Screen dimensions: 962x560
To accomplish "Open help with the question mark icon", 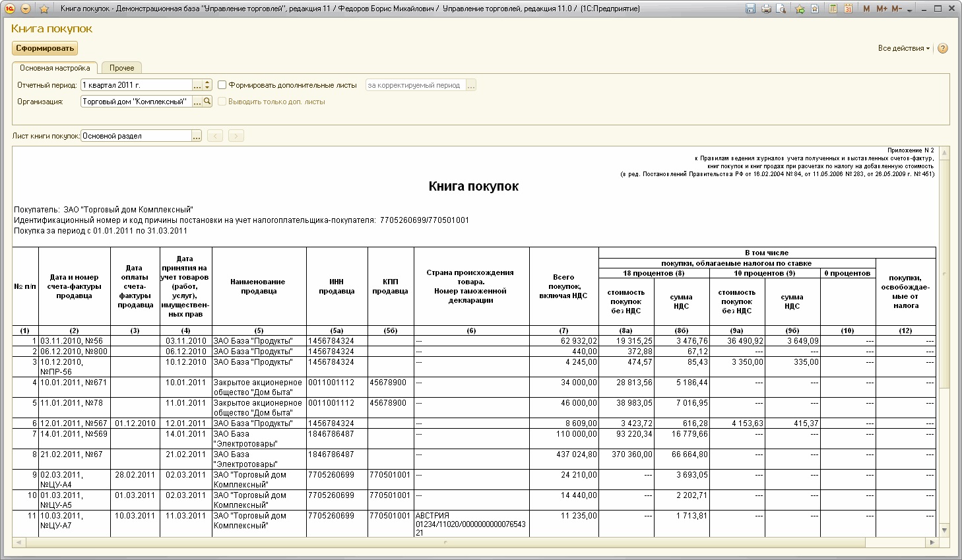I will 943,48.
